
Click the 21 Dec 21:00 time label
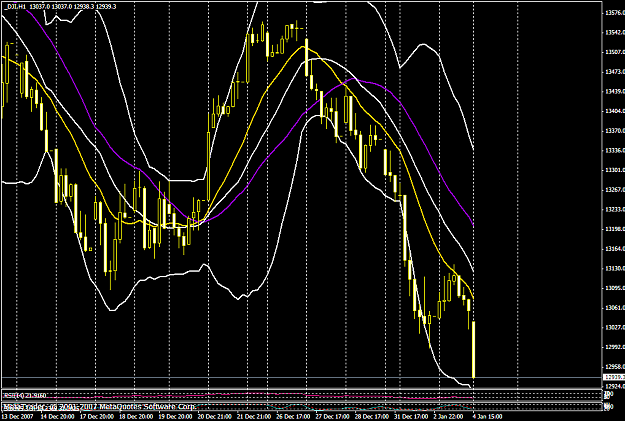coord(254,417)
